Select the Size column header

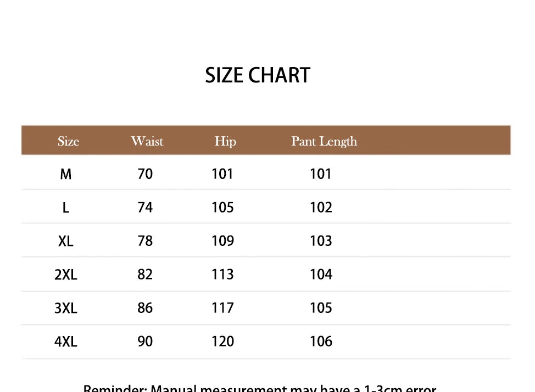tap(68, 141)
